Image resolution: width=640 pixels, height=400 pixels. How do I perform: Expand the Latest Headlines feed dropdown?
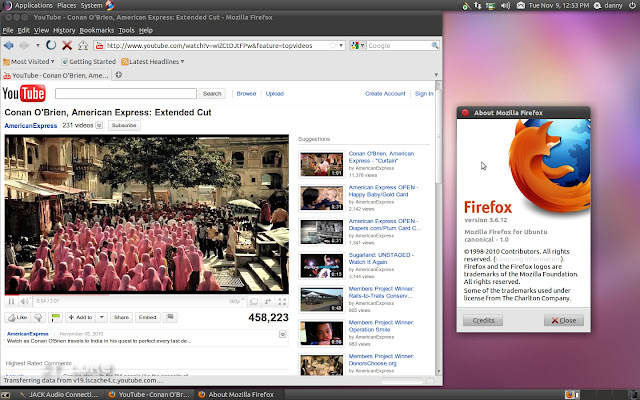[x=153, y=62]
